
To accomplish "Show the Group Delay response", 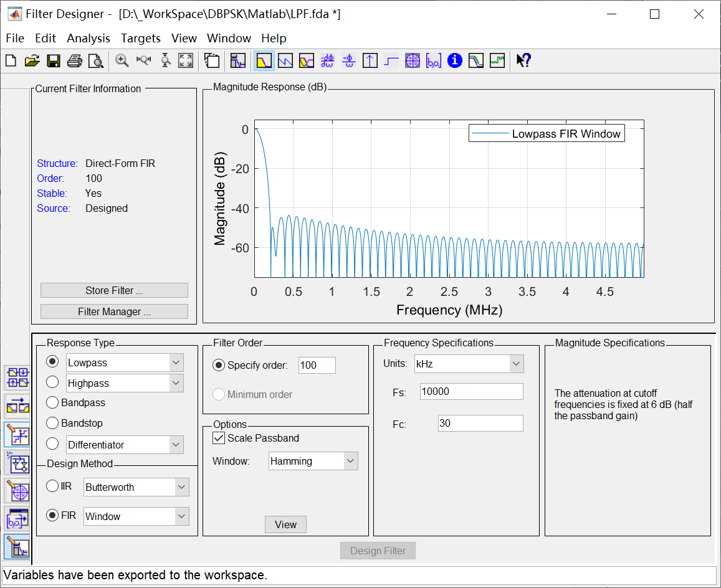I will click(x=327, y=60).
